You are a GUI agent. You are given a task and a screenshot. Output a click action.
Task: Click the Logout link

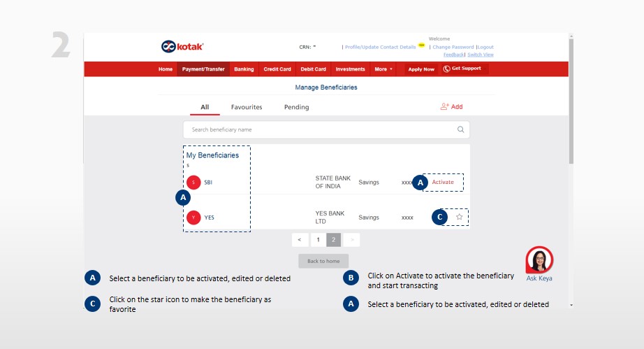pos(485,47)
